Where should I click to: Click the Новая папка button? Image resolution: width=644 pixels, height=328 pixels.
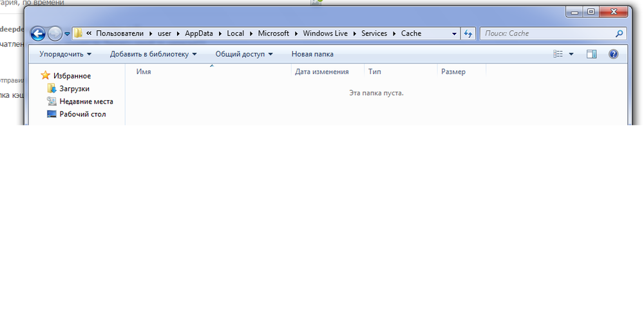[x=312, y=54]
